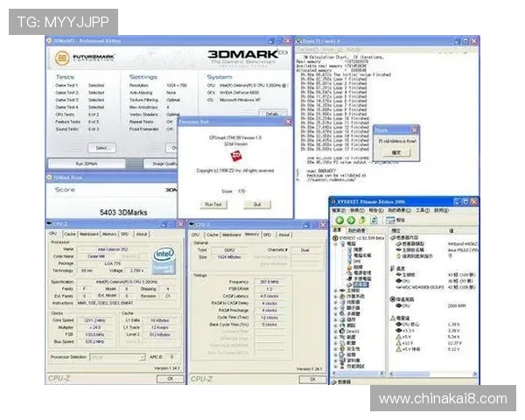Open the SPD tab in CPU-Z Memory window
The height and width of the screenshot is (420, 525).
(x=267, y=234)
